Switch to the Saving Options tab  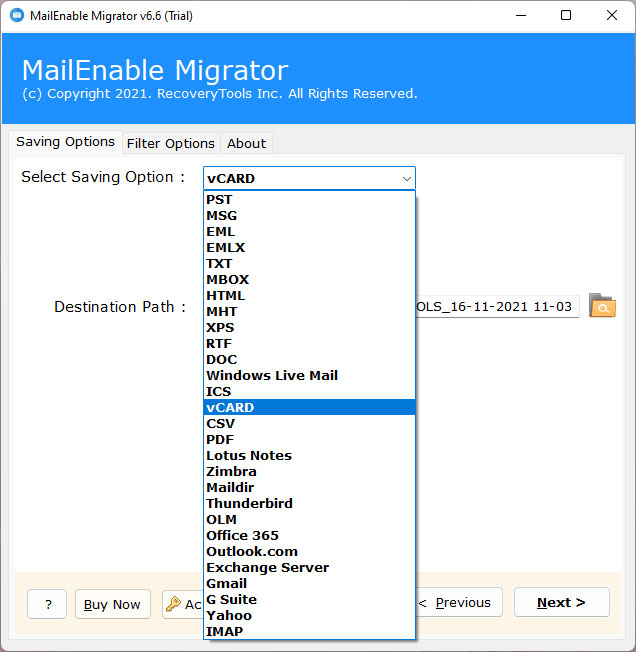[65, 142]
